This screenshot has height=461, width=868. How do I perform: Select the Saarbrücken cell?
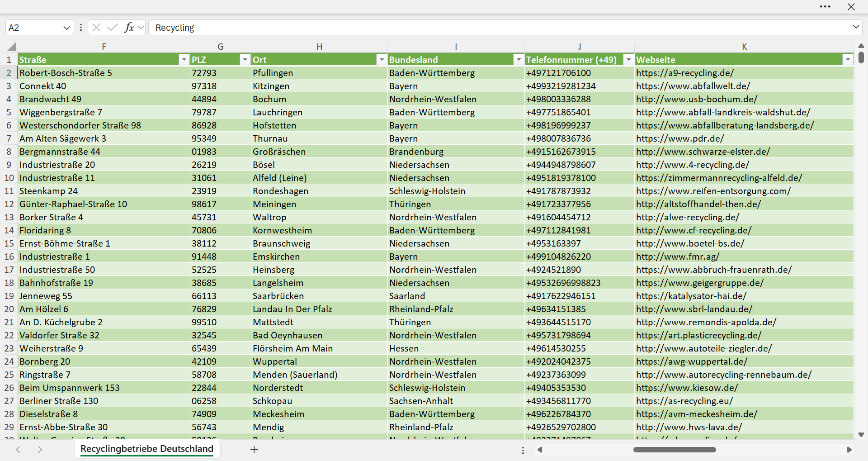(x=319, y=296)
